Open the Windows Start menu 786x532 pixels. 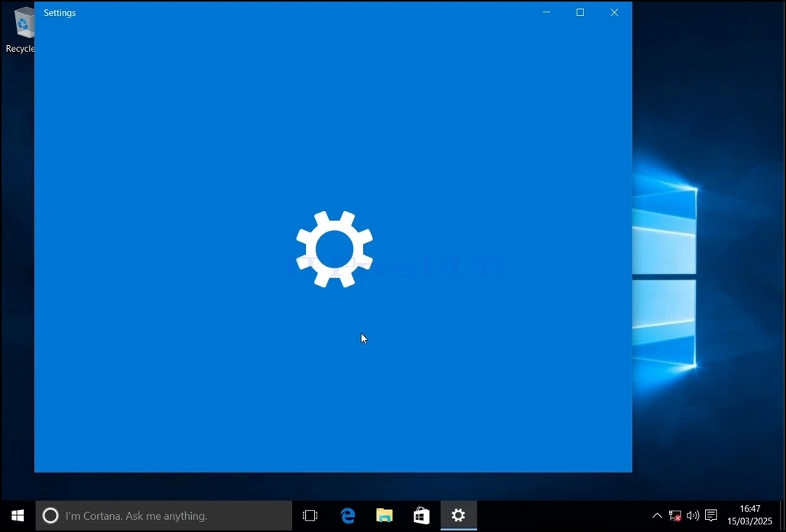pos(18,515)
